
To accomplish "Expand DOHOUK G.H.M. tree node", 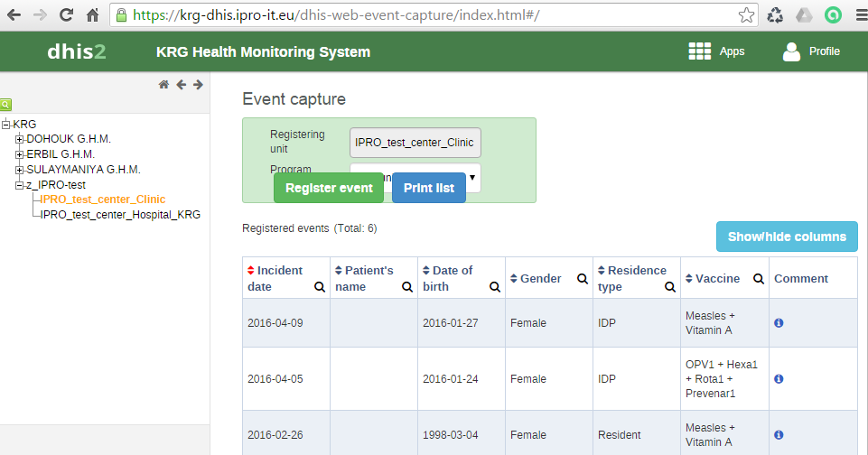I will pos(20,139).
